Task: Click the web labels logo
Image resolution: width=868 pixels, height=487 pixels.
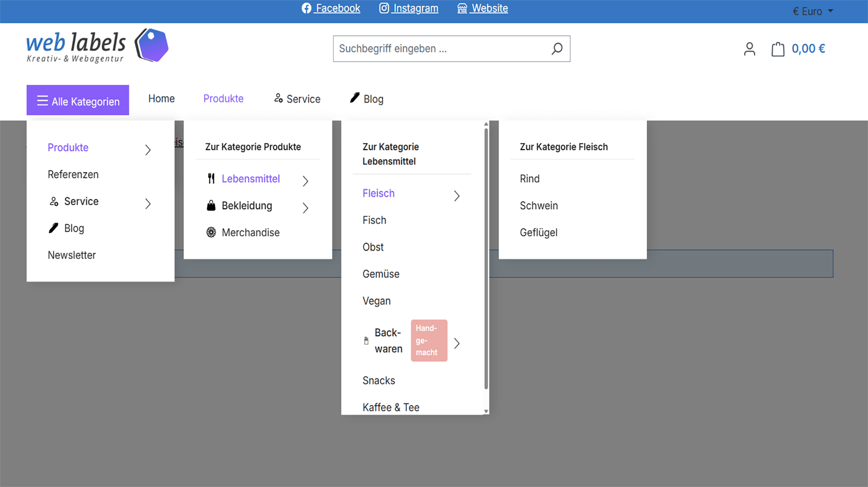Action: (97, 46)
